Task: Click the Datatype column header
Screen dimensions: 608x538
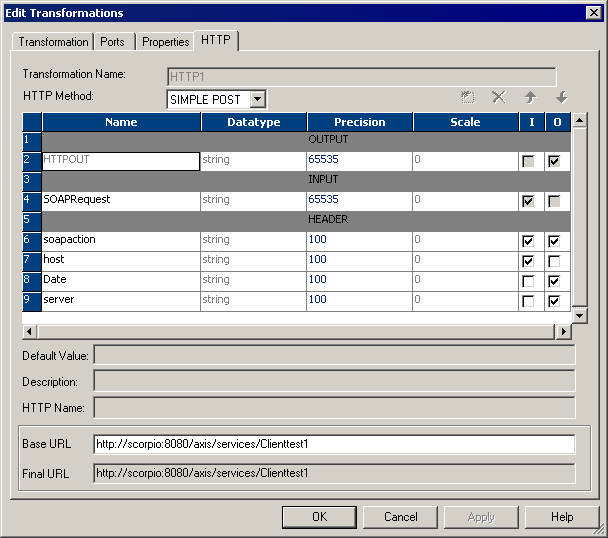Action: click(254, 122)
